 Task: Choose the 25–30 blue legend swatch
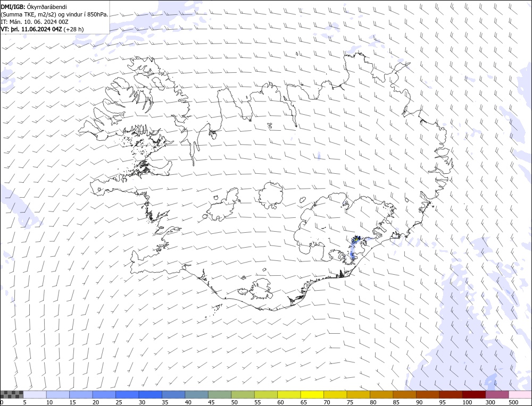point(127,394)
